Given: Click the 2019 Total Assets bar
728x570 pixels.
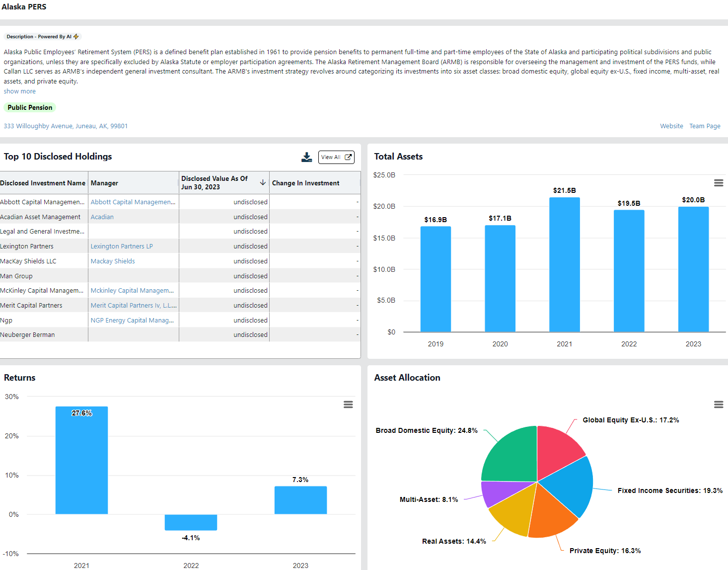Looking at the screenshot, I should coord(436,279).
